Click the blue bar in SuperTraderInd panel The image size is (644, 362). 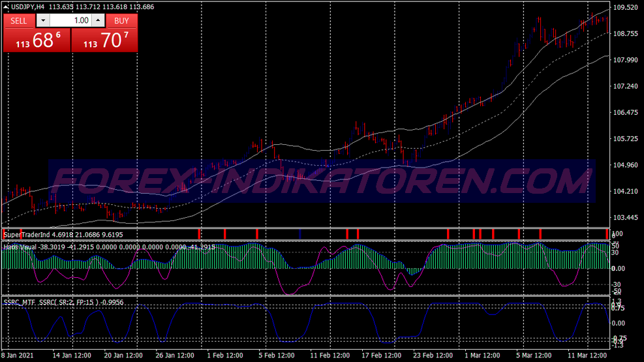click(300, 234)
